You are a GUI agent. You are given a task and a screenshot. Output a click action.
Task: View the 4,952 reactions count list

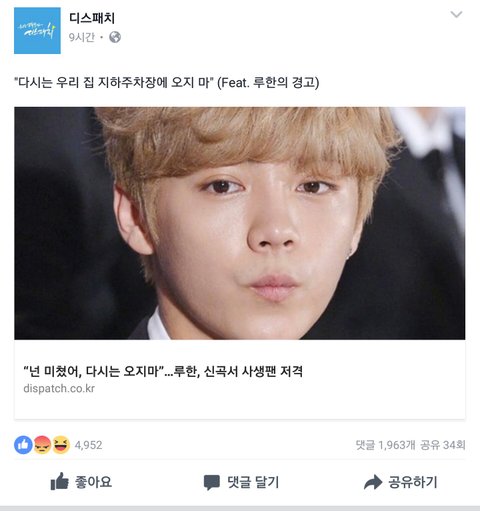click(x=88, y=445)
